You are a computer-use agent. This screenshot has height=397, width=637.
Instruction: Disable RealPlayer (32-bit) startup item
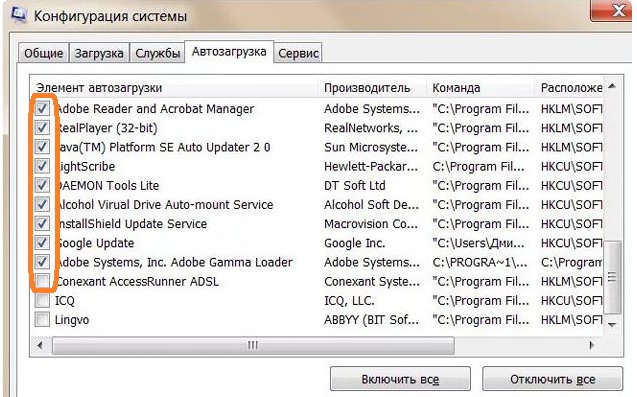(42, 128)
